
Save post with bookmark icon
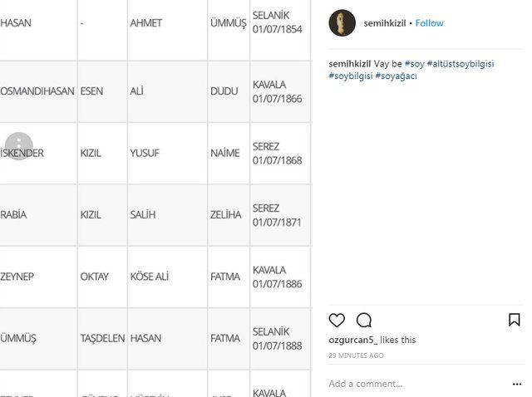point(514,320)
